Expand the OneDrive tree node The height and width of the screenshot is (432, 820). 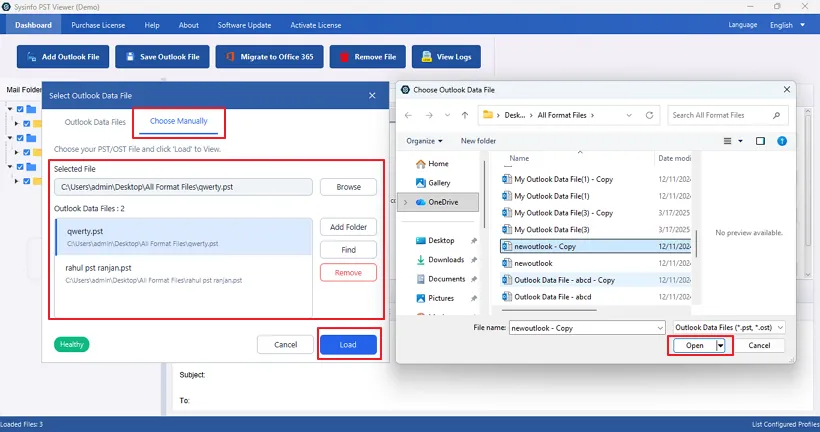[x=406, y=202]
